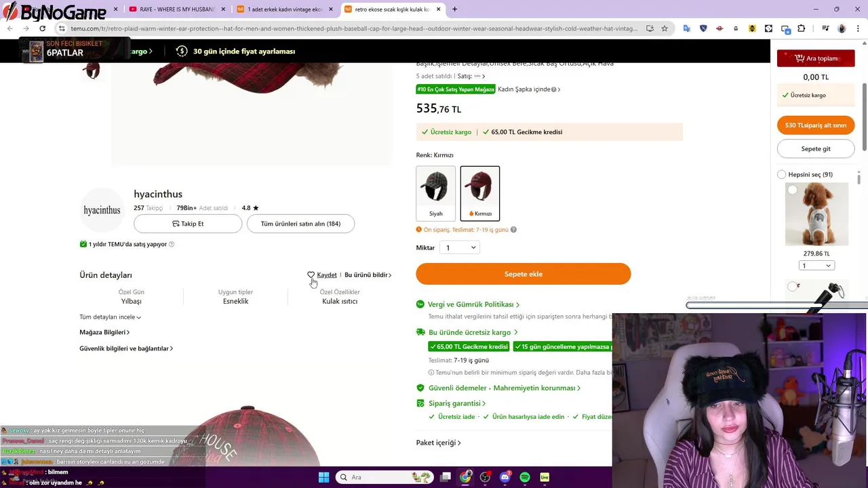Open the Live app on taskbar
The width and height of the screenshot is (868, 488).
tap(545, 477)
